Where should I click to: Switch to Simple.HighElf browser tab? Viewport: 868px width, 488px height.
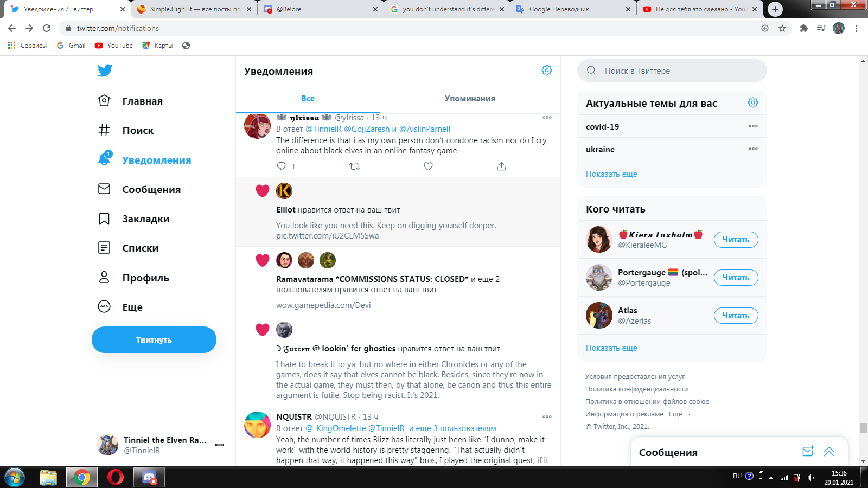(194, 9)
